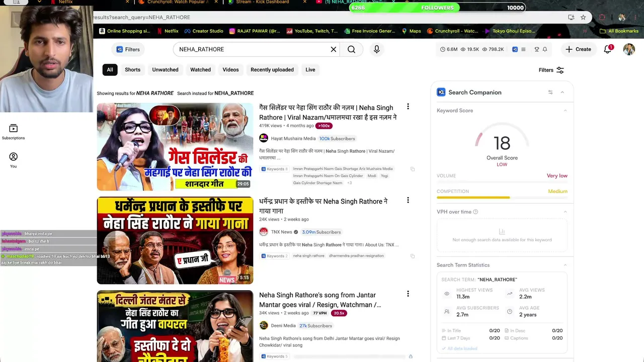The image size is (644, 362).
Task: Click the magnifier search button
Action: [351, 49]
